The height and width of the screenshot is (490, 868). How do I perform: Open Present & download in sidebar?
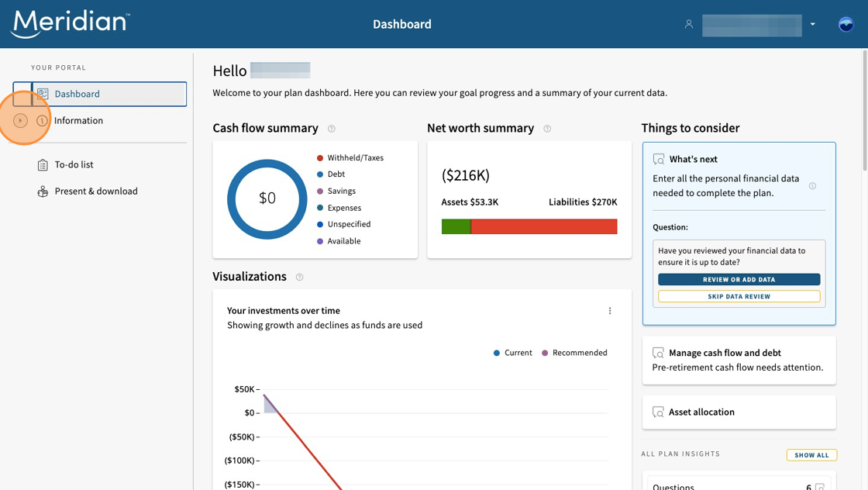pyautogui.click(x=96, y=191)
